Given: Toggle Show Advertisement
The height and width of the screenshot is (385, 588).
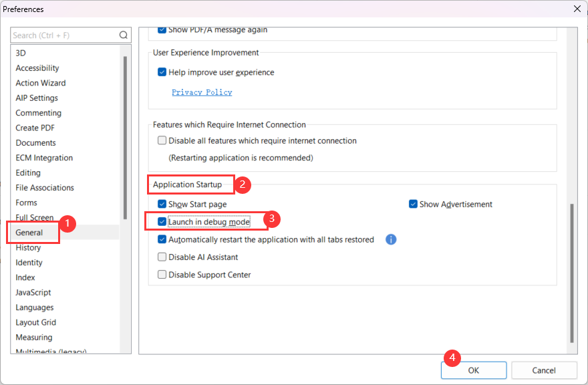Looking at the screenshot, I should tap(412, 203).
